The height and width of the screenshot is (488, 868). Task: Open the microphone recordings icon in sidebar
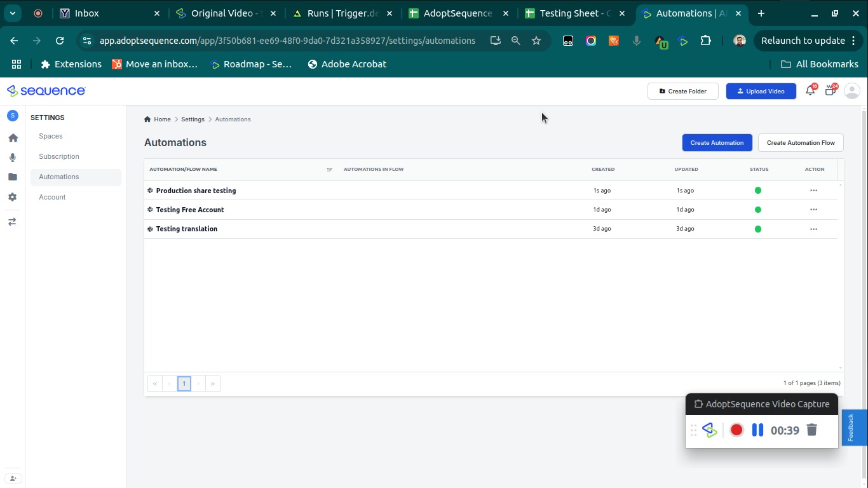click(x=13, y=158)
